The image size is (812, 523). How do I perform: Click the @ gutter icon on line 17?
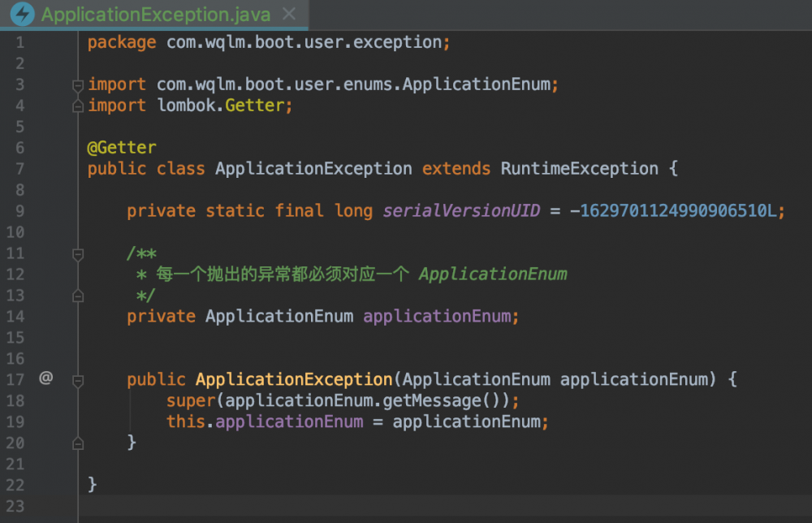click(46, 378)
